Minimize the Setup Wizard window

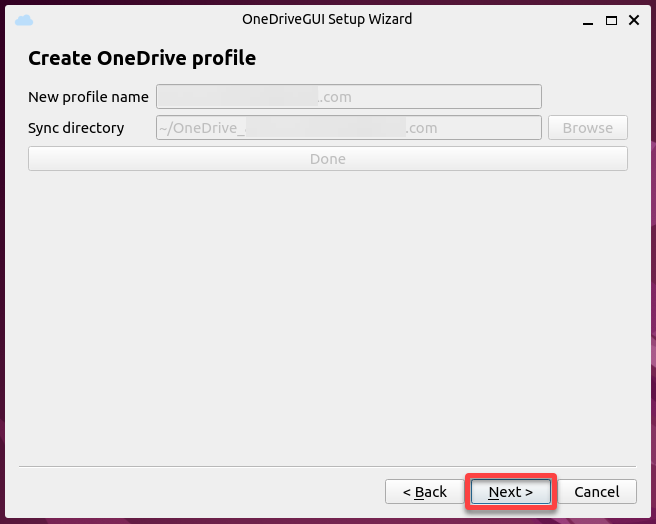(588, 21)
